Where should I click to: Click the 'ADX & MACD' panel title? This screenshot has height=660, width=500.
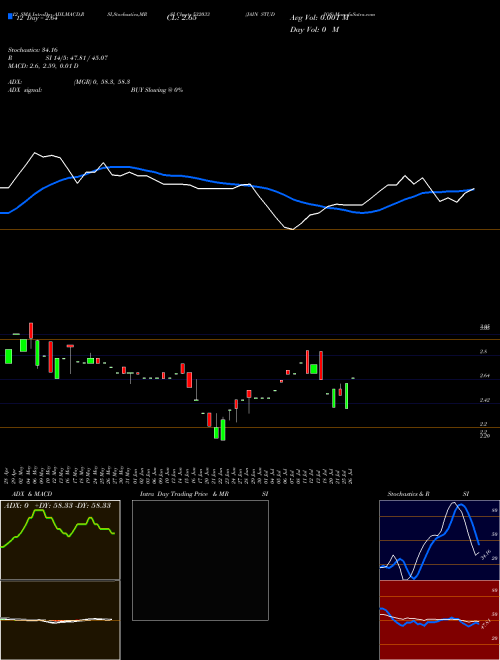click(32, 494)
